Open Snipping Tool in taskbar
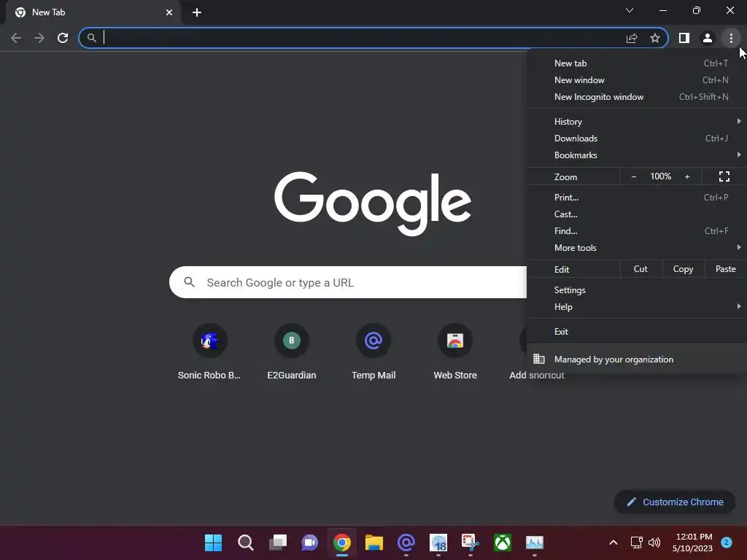Screen dimensions: 747x560 point(471,542)
